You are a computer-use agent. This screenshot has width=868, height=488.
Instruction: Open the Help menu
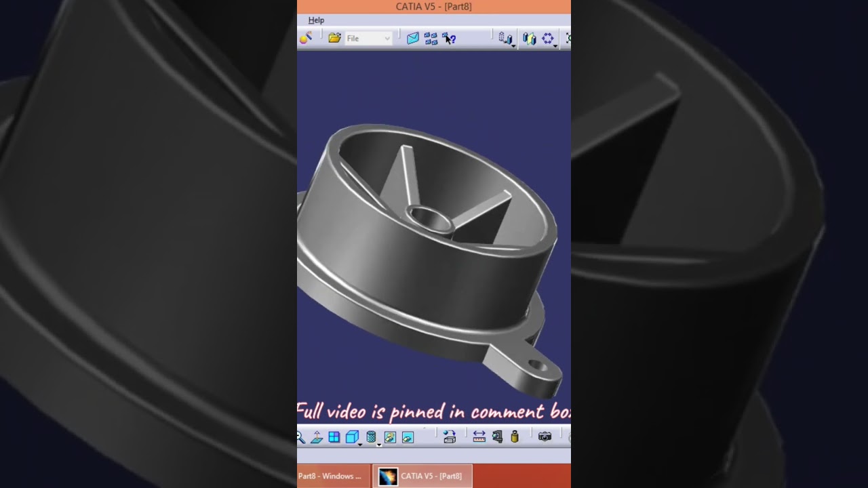[x=316, y=20]
